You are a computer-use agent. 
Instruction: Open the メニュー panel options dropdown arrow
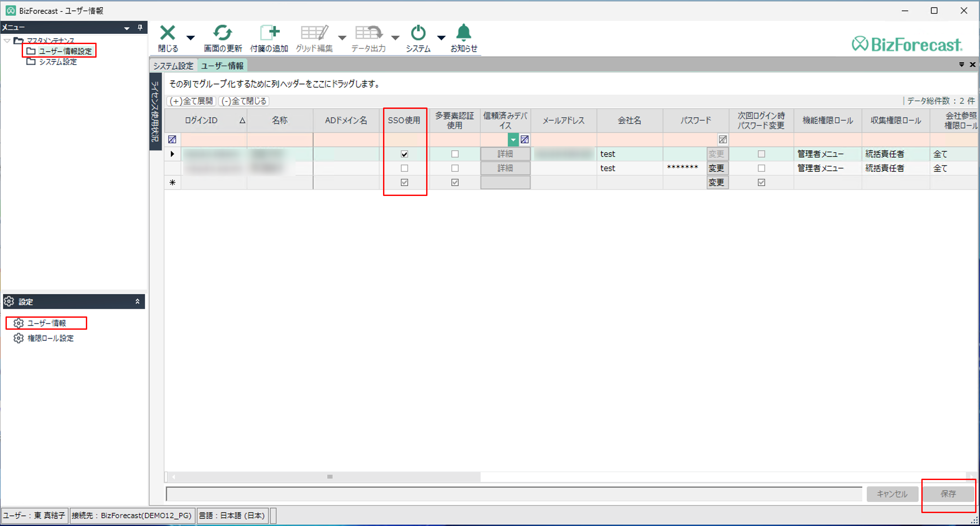coord(127,28)
